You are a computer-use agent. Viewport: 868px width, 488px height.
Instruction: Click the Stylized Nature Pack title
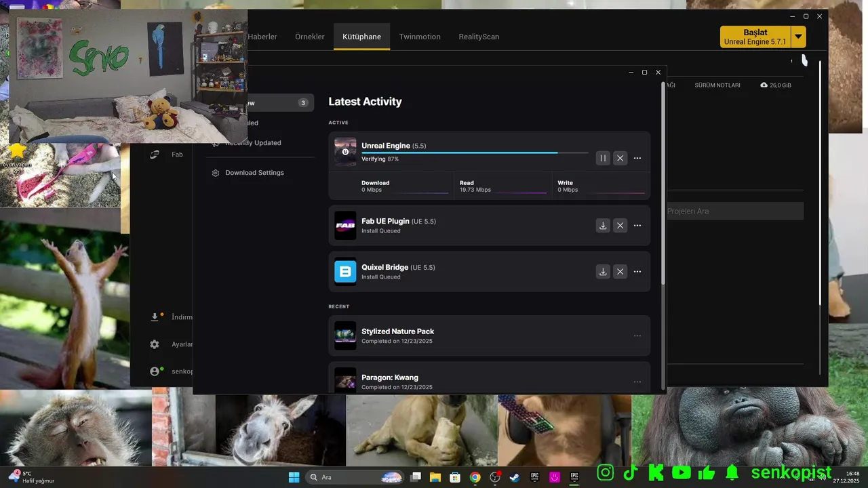[397, 331]
